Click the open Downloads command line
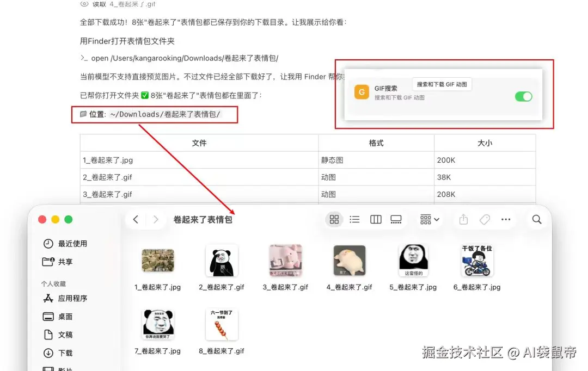 point(179,58)
